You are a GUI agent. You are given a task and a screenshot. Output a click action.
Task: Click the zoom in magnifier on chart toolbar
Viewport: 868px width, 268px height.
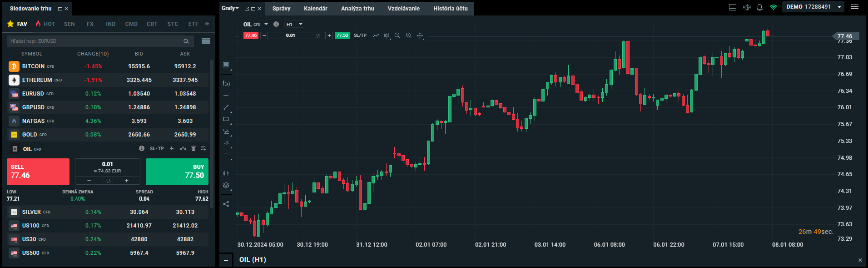click(408, 35)
